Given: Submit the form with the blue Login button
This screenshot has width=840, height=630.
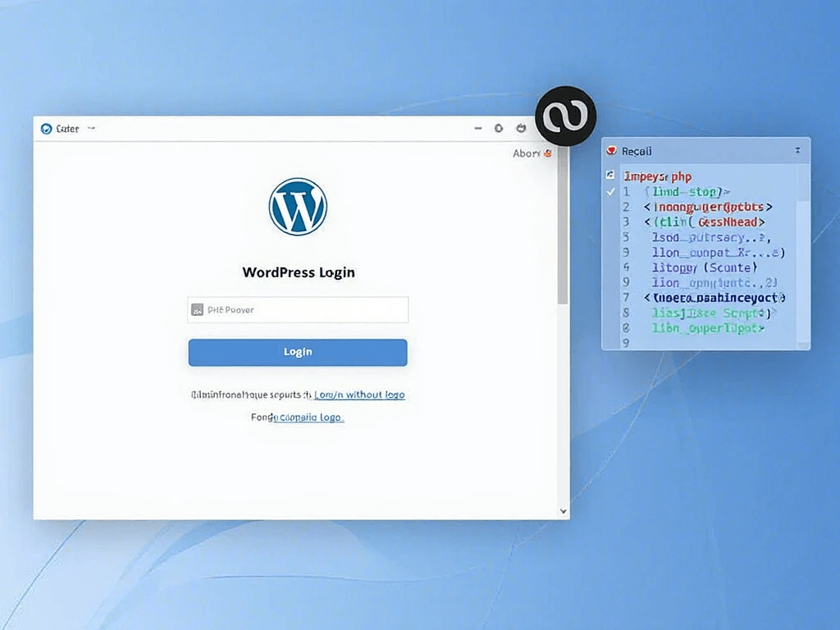Looking at the screenshot, I should (x=298, y=352).
